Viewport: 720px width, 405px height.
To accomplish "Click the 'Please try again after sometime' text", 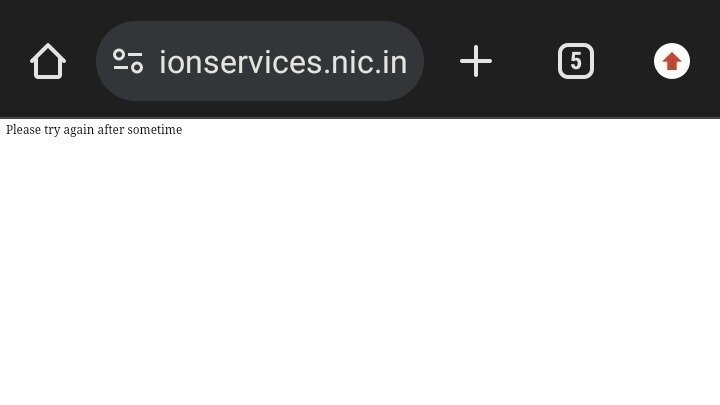I will [x=94, y=130].
